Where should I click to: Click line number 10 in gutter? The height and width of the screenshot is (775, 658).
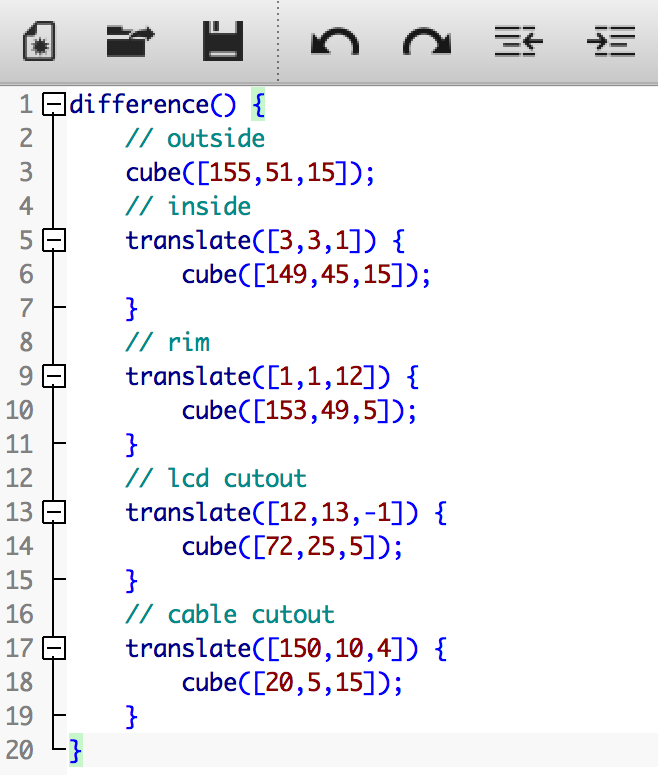tap(19, 410)
